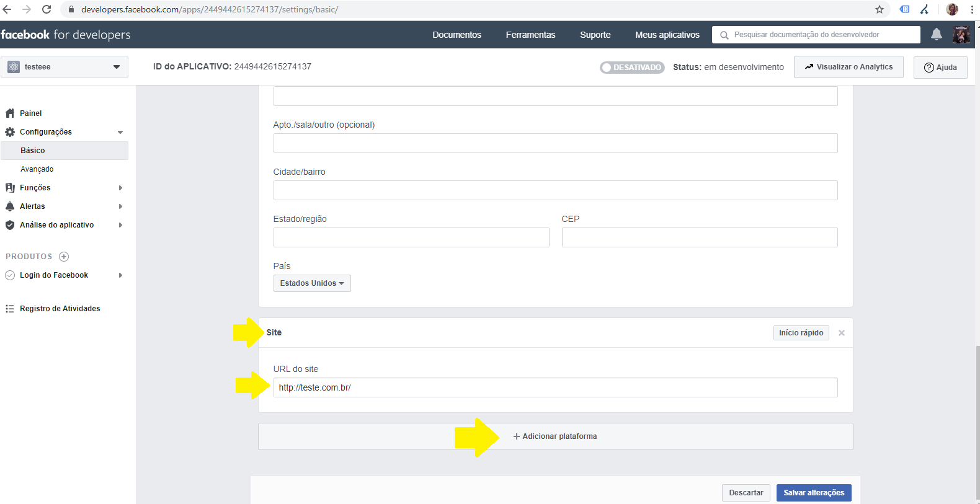Click the site lock icon in address bar

71,9
